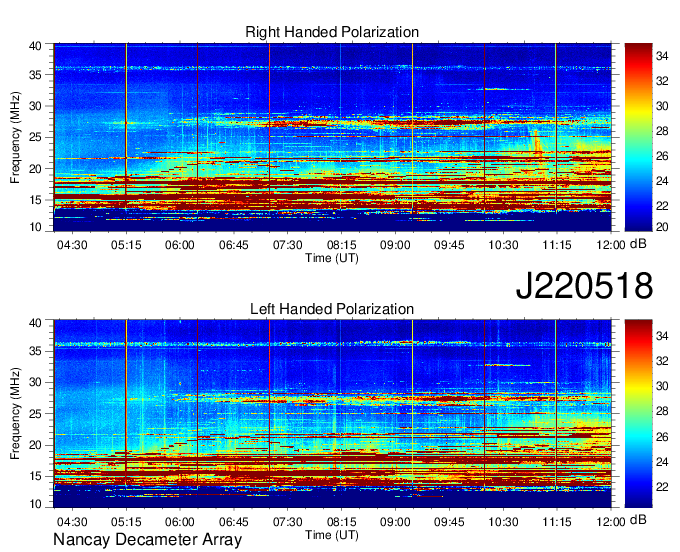
Task: Click 10:30 tick on left-handed time axis
Action: pyautogui.click(x=503, y=522)
